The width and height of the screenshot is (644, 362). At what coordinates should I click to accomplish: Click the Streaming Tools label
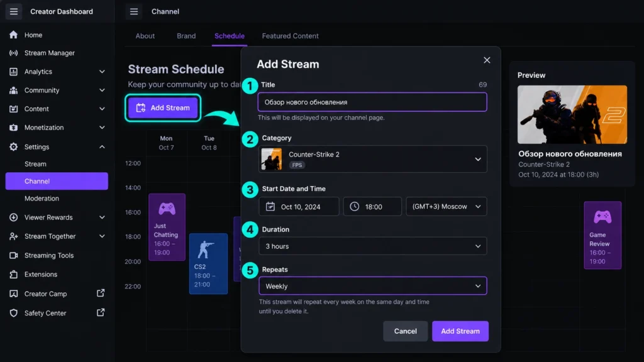[49, 255]
